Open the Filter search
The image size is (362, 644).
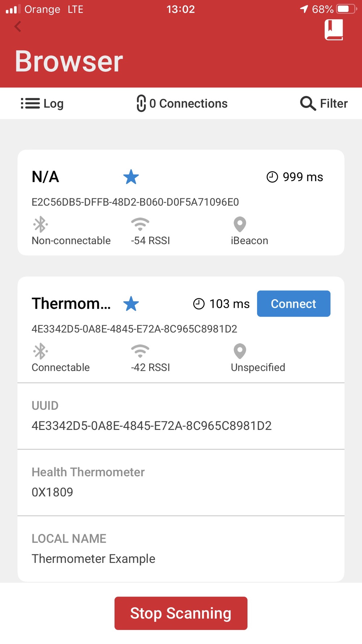(x=324, y=104)
